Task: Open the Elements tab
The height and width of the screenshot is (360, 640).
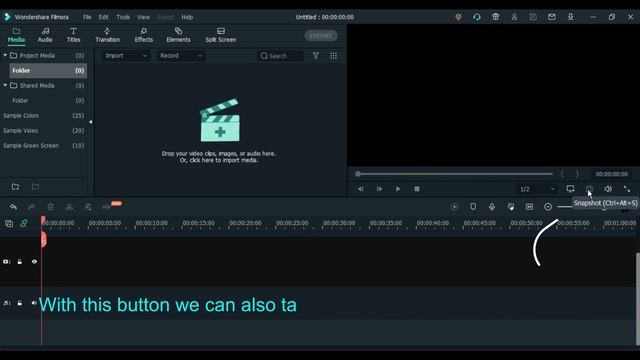Action: 178,35
